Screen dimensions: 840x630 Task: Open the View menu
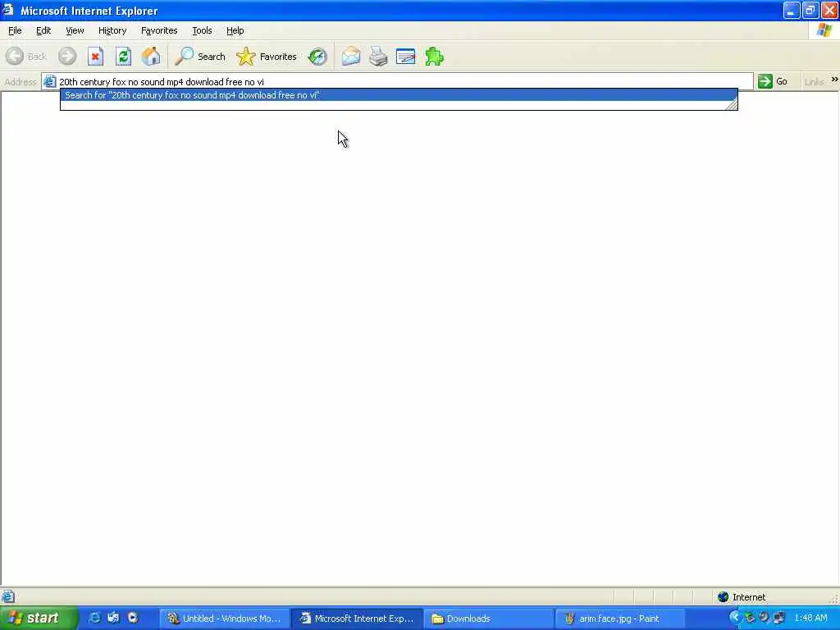pos(75,30)
